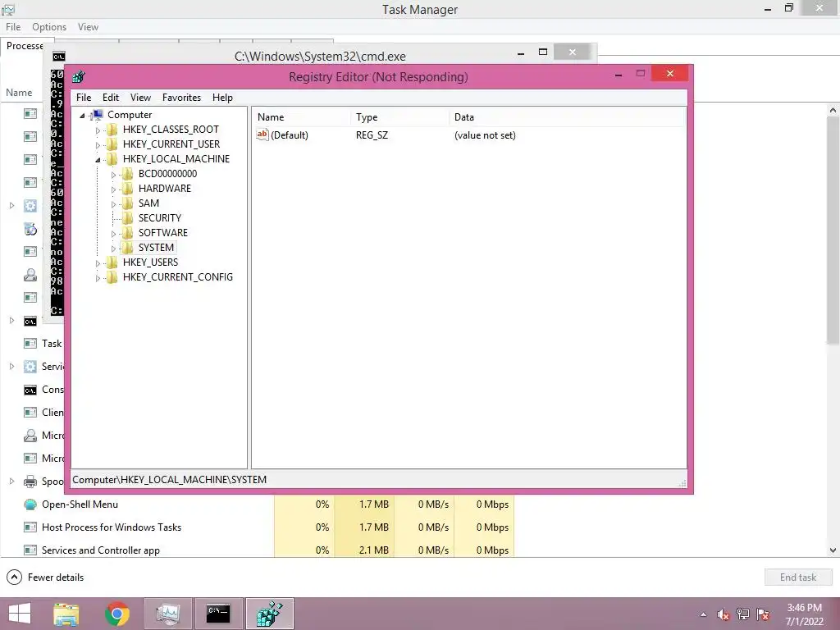Select the HKEY_USERS folder icon
This screenshot has height=630, width=840.
[x=112, y=262]
